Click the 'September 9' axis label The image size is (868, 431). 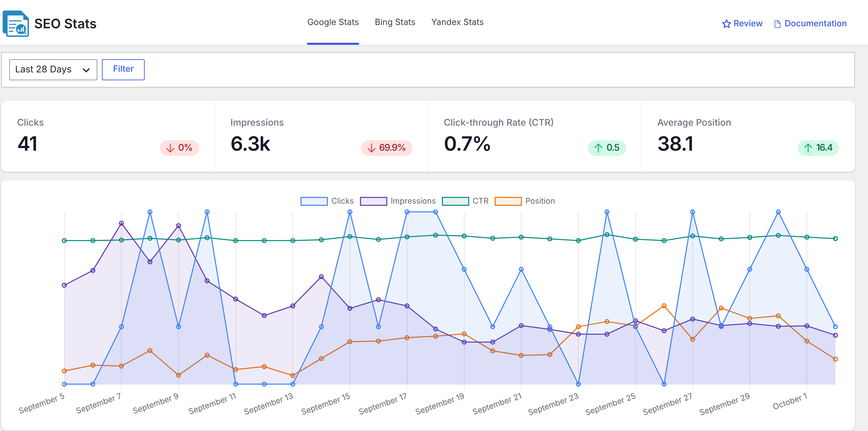pyautogui.click(x=156, y=403)
